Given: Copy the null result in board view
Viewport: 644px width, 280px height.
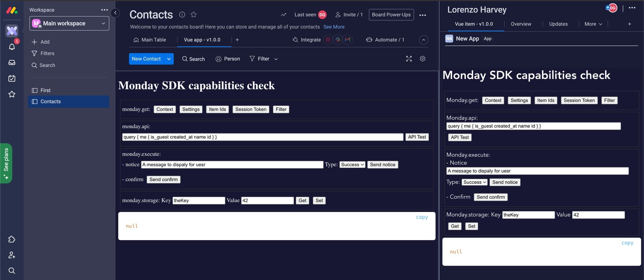Looking at the screenshot, I should tap(422, 217).
